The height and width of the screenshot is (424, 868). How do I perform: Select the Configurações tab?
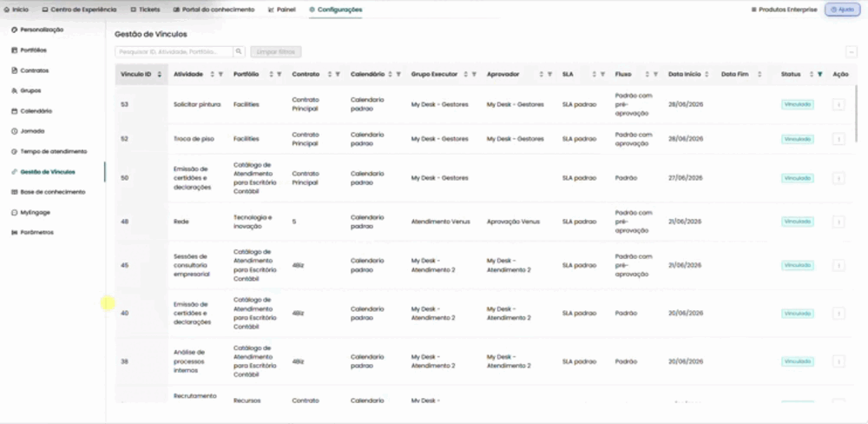click(335, 10)
